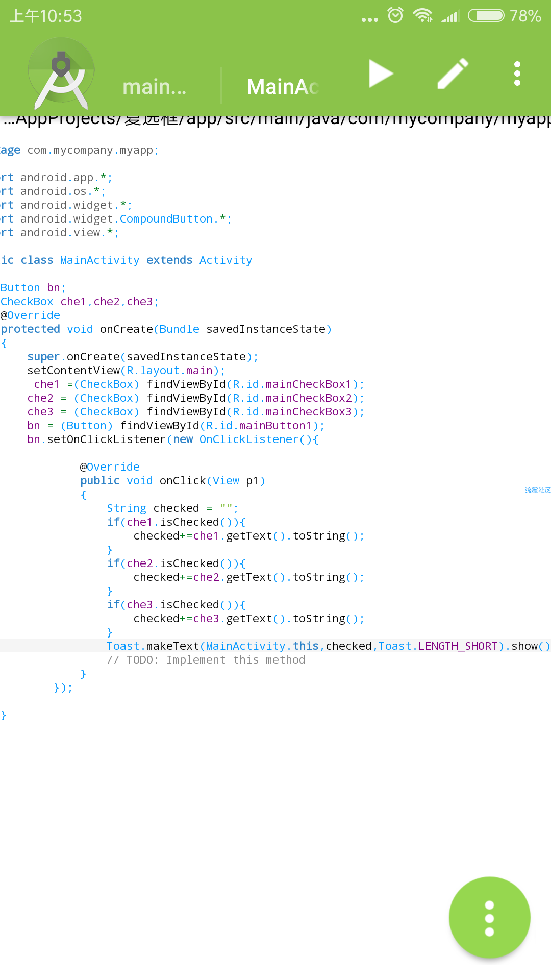This screenshot has height=980, width=551.
Task: Tap the green floating action button
Action: 489,917
